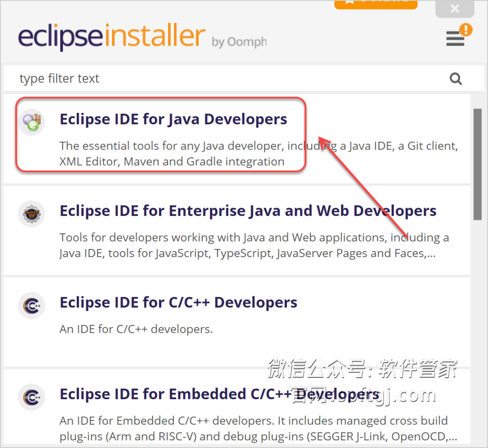Select Eclipse IDE for C/C++ Developers title
This screenshot has width=488, height=448.
point(178,303)
